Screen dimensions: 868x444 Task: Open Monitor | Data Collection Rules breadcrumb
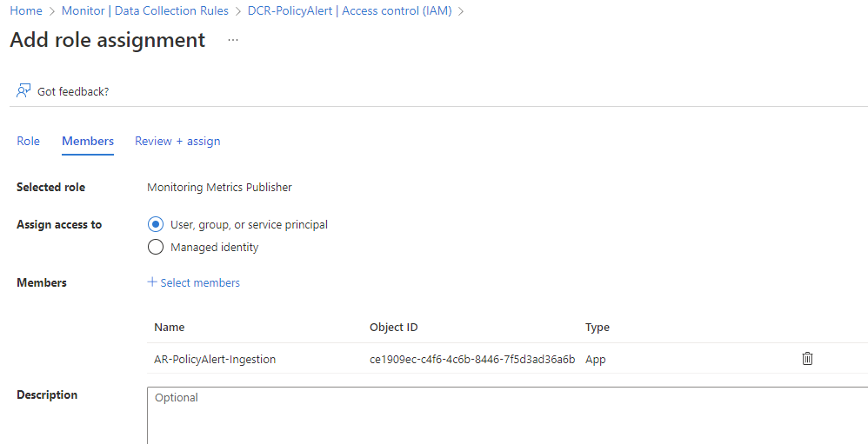145,10
